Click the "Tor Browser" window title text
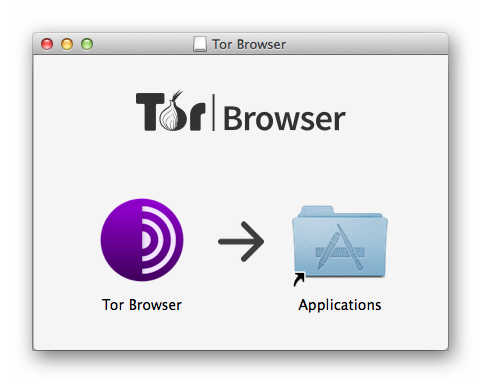Image resolution: width=481 pixels, height=383 pixels. [249, 44]
